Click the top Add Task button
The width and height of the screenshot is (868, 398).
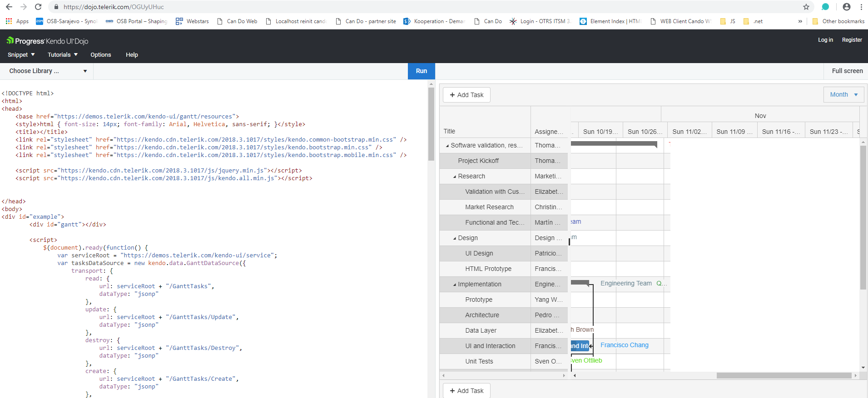(x=466, y=95)
